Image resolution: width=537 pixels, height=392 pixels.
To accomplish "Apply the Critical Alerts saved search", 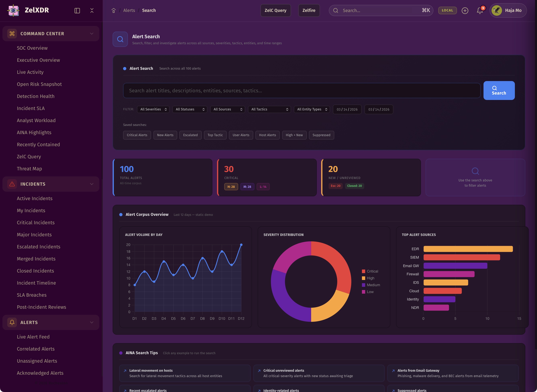I will click(x=137, y=135).
